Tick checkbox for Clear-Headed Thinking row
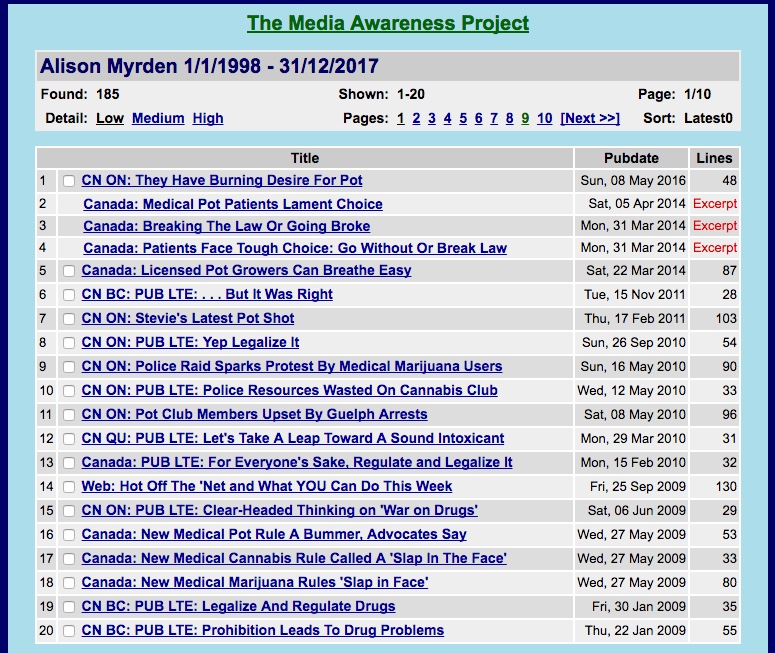This screenshot has height=653, width=775. tap(69, 511)
